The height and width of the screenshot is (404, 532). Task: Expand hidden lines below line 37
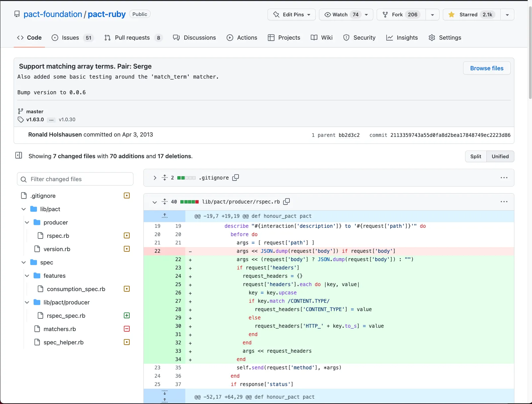pos(165,393)
